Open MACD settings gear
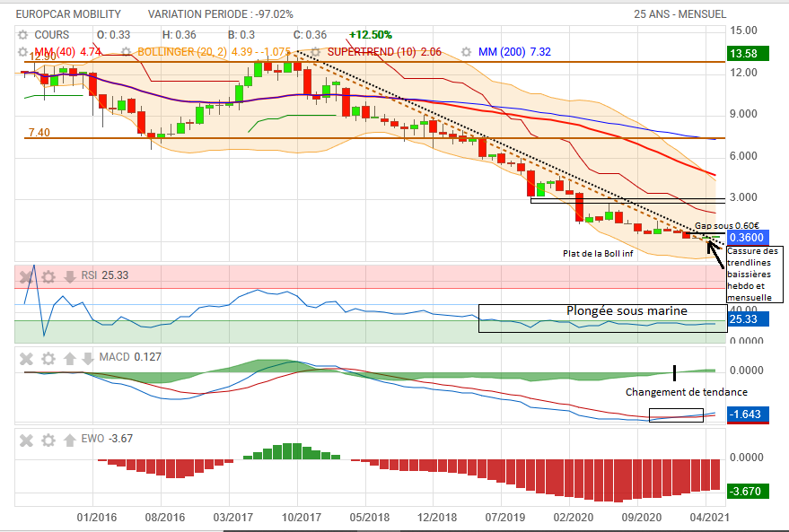 click(x=48, y=358)
